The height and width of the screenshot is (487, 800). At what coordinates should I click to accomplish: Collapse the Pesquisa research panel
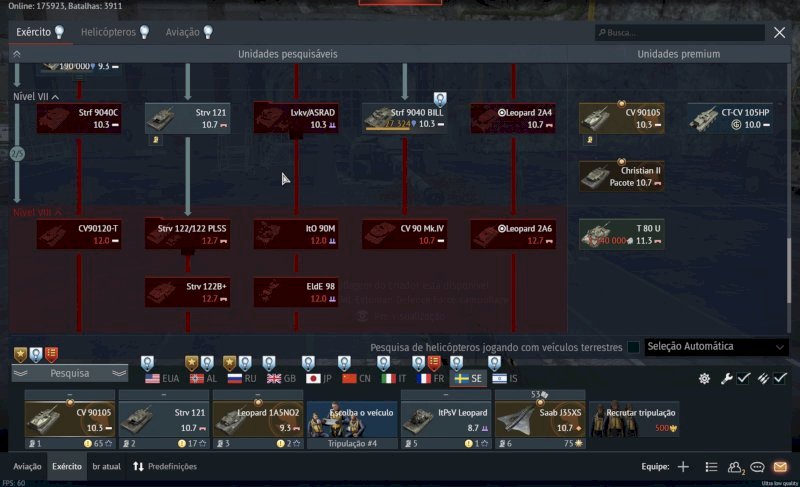tap(69, 373)
